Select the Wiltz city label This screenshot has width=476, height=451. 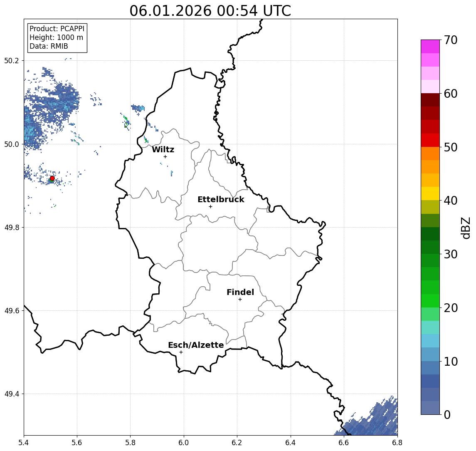click(163, 149)
